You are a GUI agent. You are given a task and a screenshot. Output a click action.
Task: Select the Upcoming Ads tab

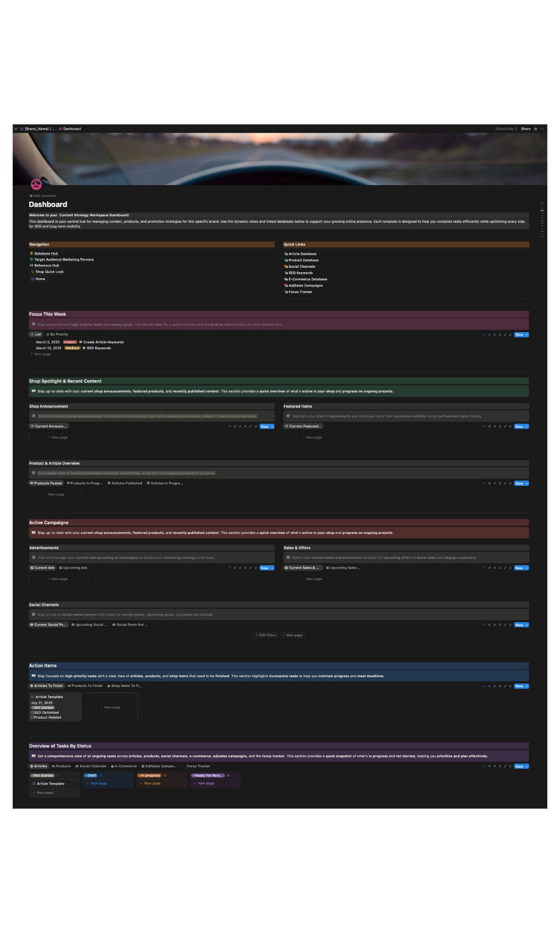pos(73,568)
